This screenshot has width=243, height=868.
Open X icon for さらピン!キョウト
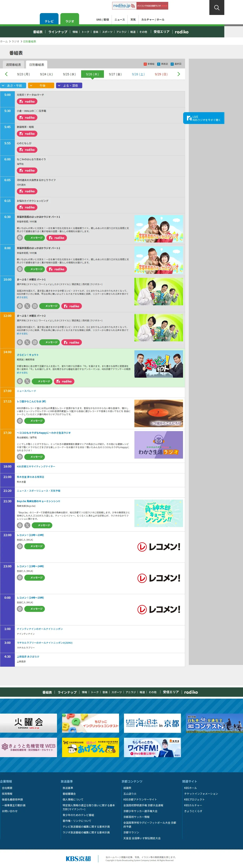pos(27,381)
